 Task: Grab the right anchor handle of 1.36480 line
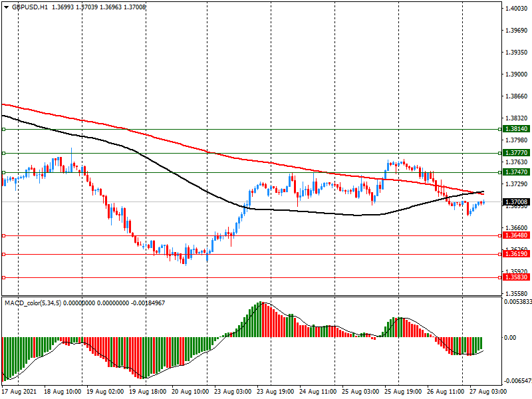point(499,236)
